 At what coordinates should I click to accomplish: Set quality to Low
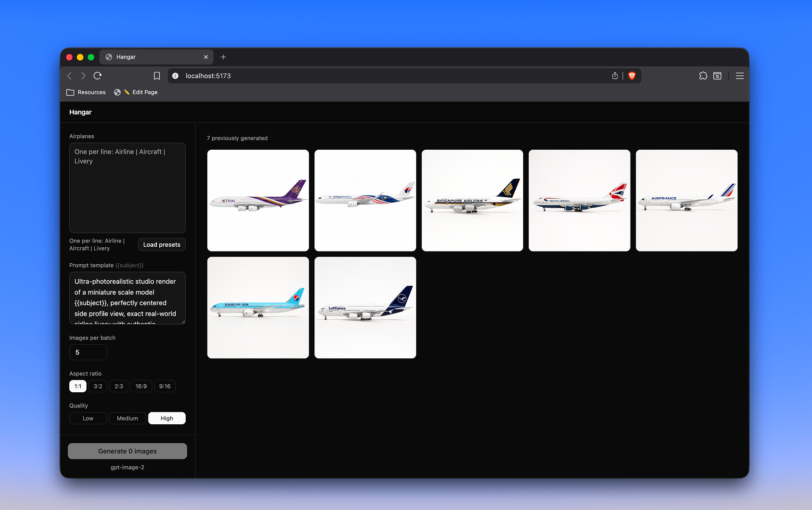[88, 418]
